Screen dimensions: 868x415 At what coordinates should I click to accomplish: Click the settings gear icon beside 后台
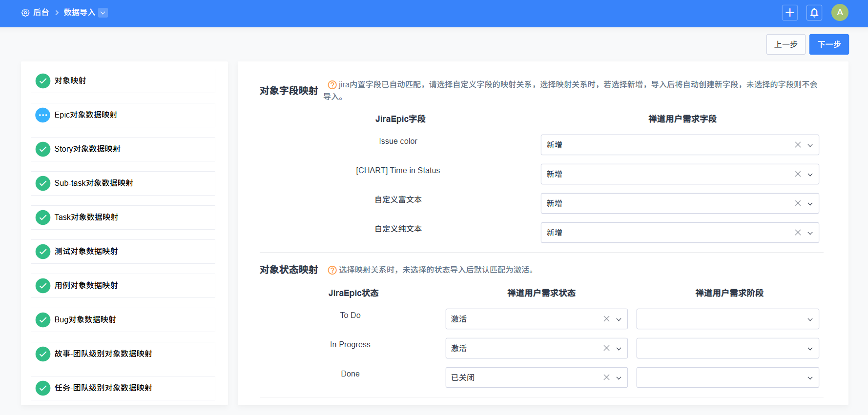[25, 13]
